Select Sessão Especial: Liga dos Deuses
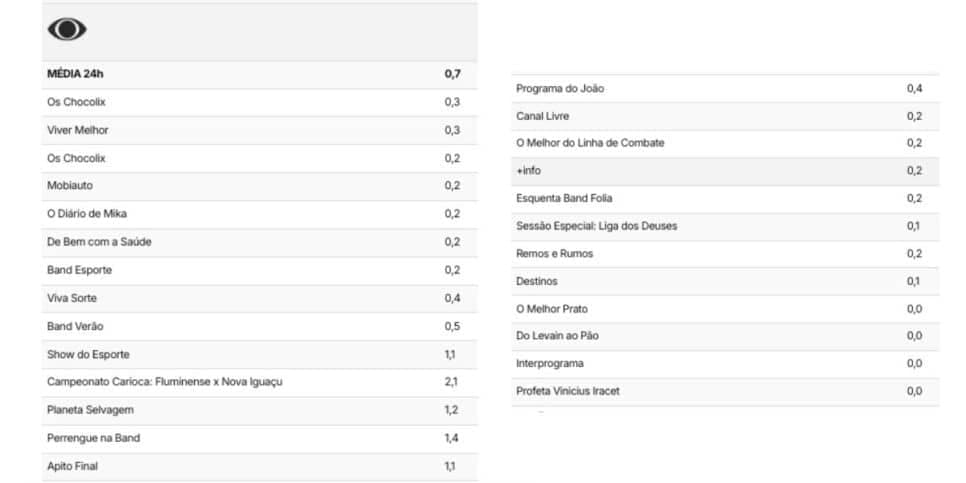Viewport: 966px width, 483px height. (725, 227)
